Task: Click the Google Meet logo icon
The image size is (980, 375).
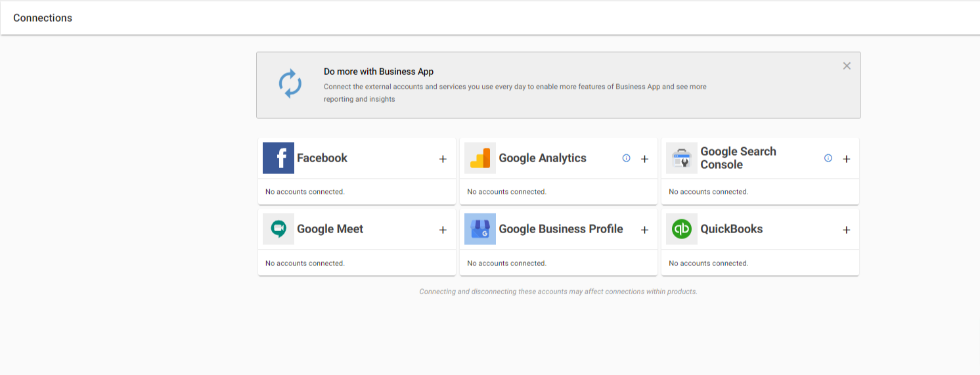Action: pyautogui.click(x=278, y=229)
